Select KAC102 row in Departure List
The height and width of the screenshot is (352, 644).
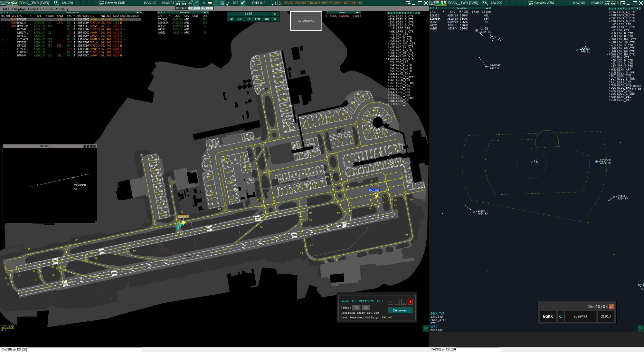pyautogui.click(x=71, y=19)
